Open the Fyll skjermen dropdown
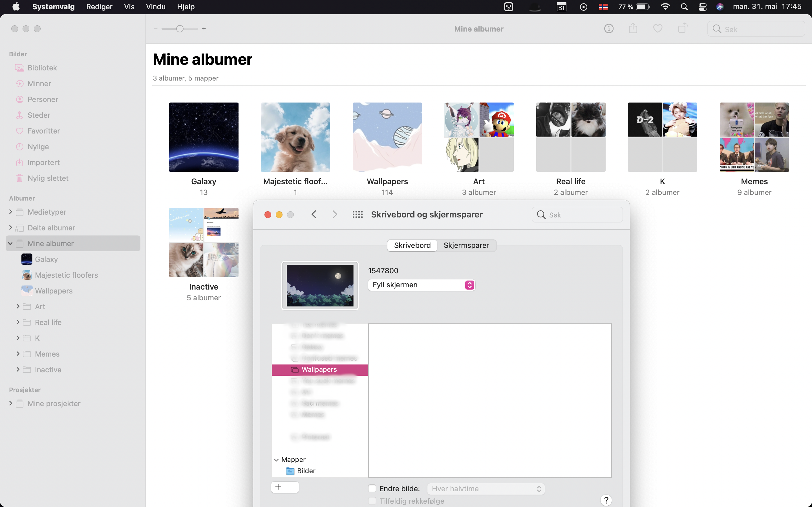812x507 pixels. click(422, 285)
